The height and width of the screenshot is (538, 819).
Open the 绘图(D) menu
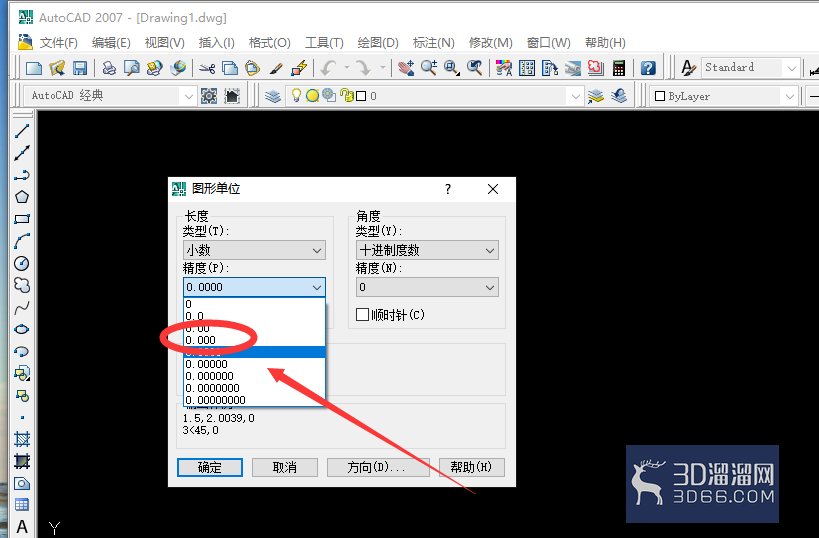[x=378, y=43]
